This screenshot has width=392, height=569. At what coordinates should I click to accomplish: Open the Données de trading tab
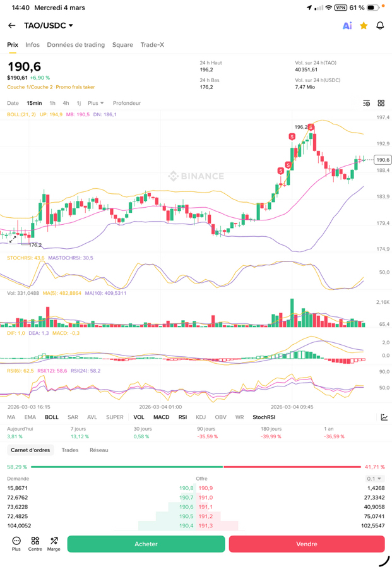point(76,45)
